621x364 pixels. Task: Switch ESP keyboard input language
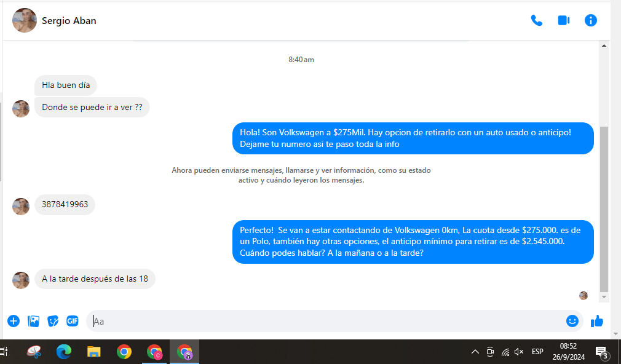(537, 352)
